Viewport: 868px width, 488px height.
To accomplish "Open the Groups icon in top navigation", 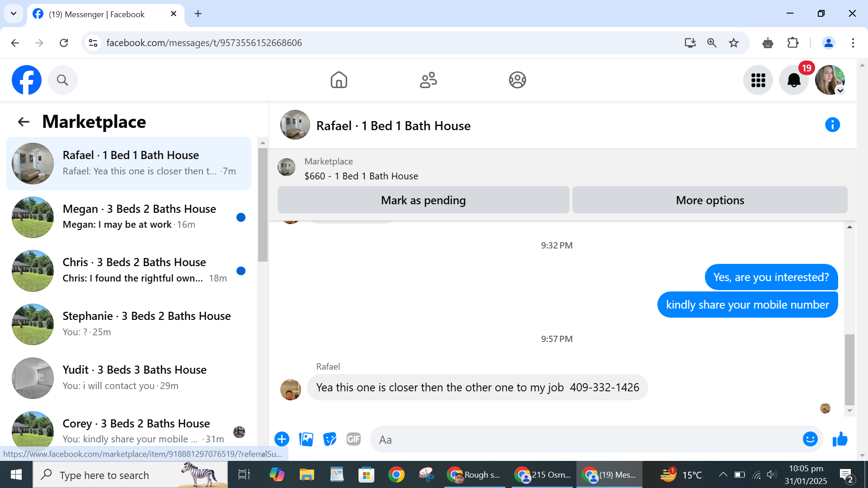I will tap(517, 80).
